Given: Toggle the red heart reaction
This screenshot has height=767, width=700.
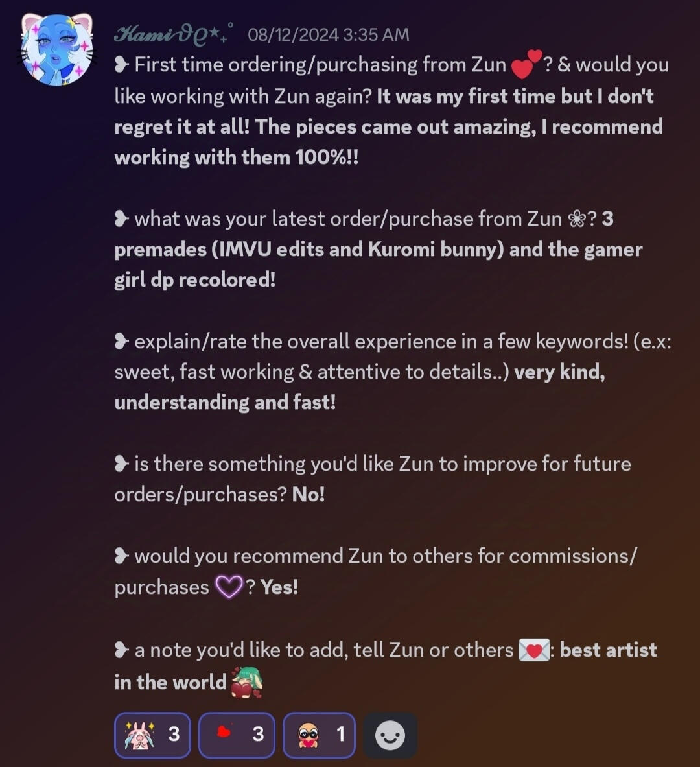Looking at the screenshot, I should tap(237, 735).
